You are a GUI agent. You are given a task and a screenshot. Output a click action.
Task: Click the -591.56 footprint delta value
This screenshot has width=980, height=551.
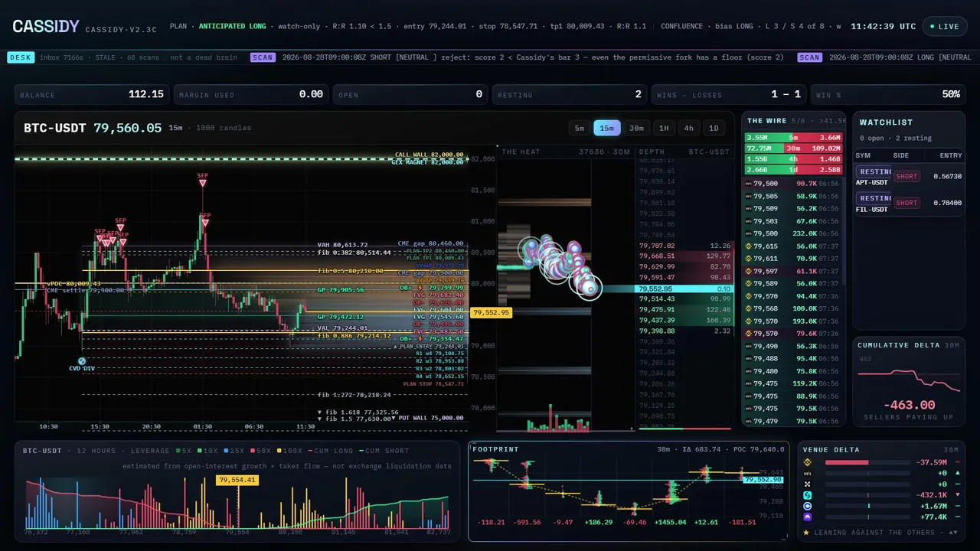[x=527, y=522]
